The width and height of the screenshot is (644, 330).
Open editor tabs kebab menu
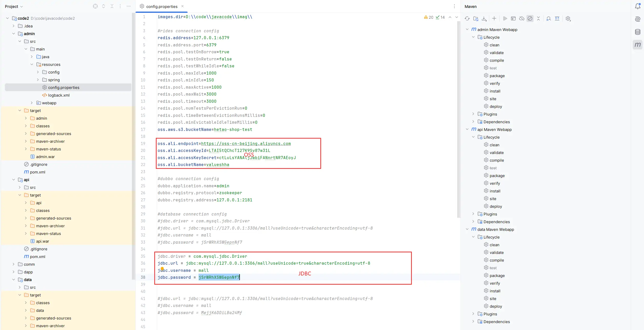[x=454, y=6]
